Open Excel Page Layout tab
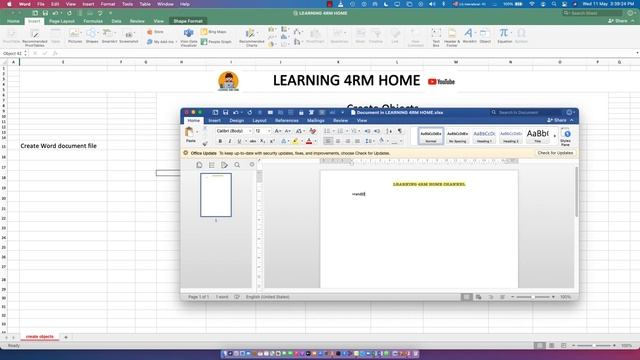640x360 pixels. (62, 21)
